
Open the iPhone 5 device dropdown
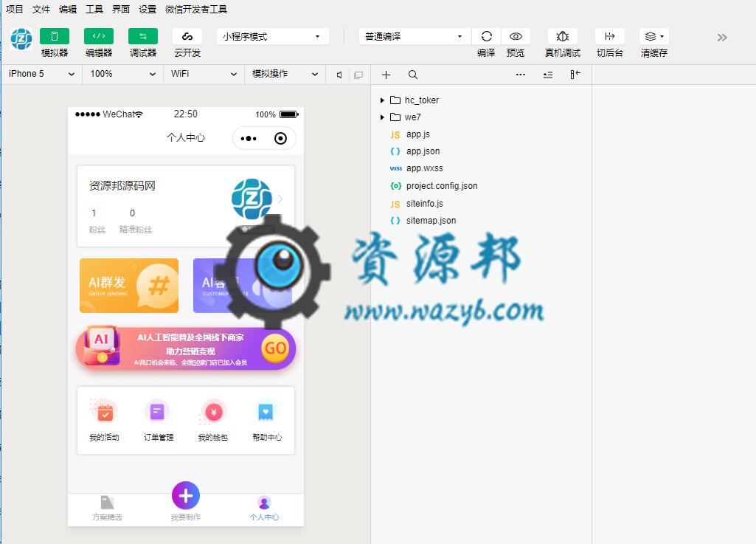tap(41, 74)
